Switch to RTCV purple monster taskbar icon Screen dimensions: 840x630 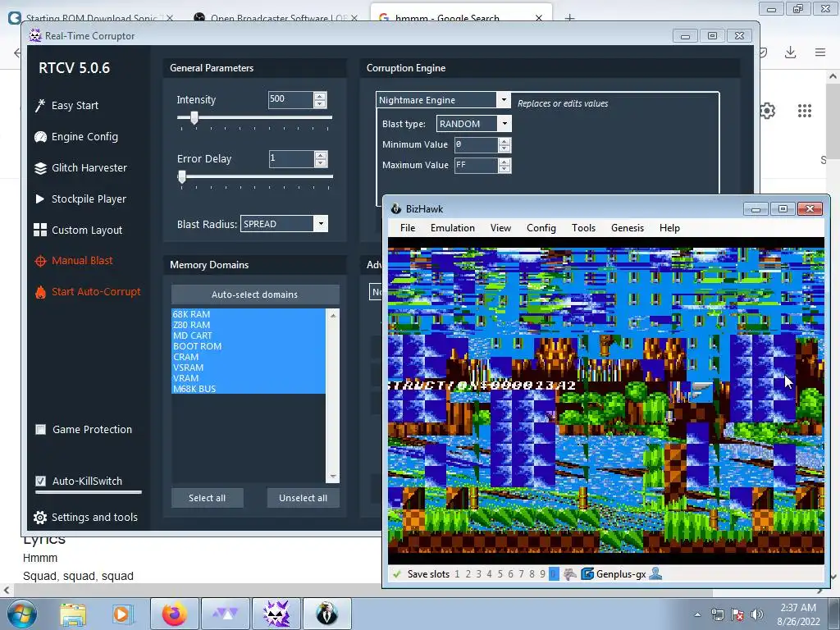pos(276,614)
